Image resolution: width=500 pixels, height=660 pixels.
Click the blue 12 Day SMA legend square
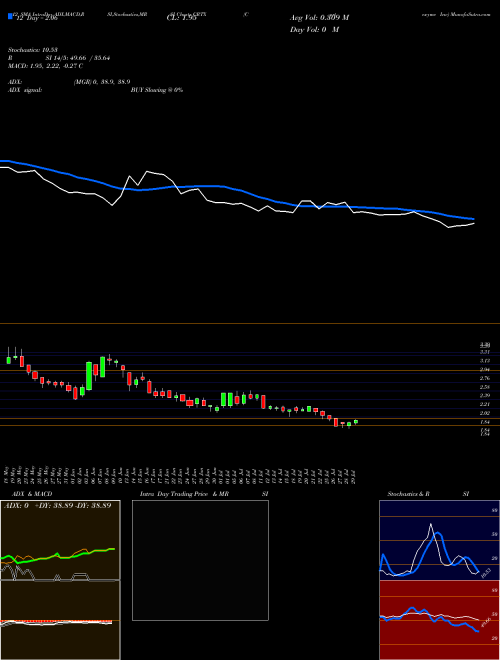[10, 16]
